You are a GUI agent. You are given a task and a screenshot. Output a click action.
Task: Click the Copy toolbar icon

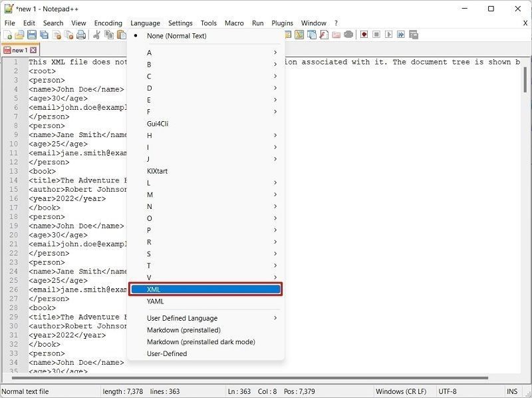(x=109, y=35)
